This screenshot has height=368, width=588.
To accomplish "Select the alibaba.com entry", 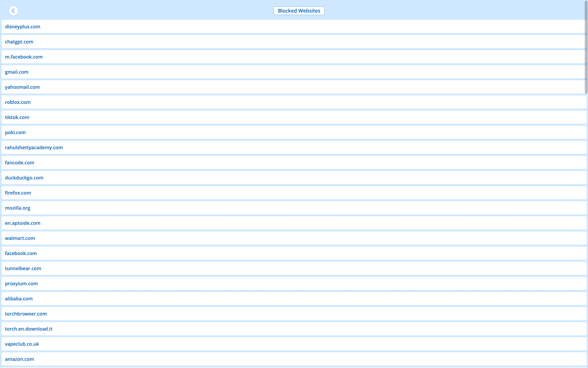I will [294, 298].
